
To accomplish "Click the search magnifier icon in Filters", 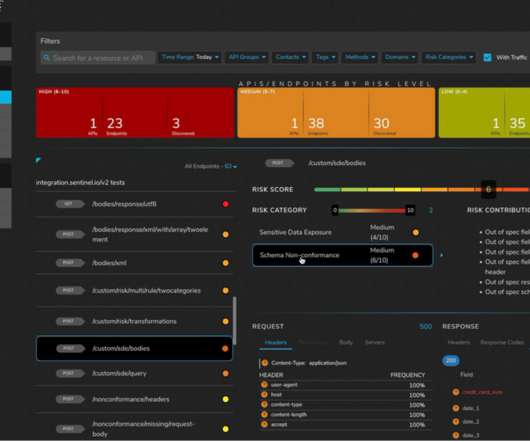I will [x=46, y=58].
